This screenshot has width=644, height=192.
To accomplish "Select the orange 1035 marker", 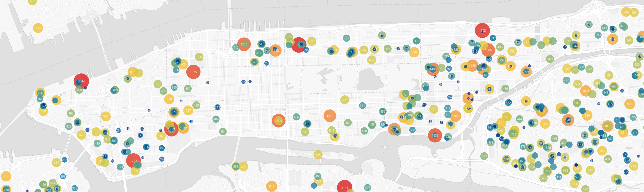I will coord(607,126).
